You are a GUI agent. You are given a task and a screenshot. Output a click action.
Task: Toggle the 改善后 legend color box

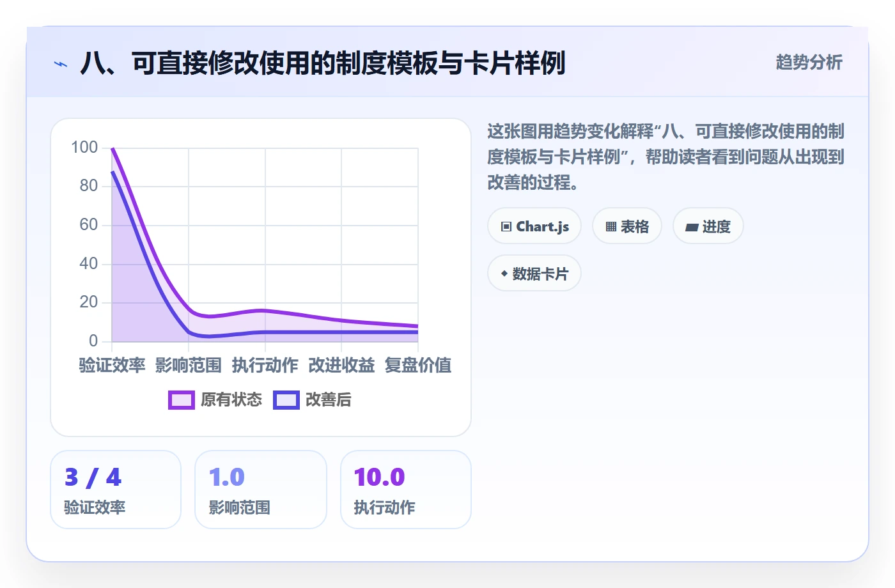[x=286, y=400]
